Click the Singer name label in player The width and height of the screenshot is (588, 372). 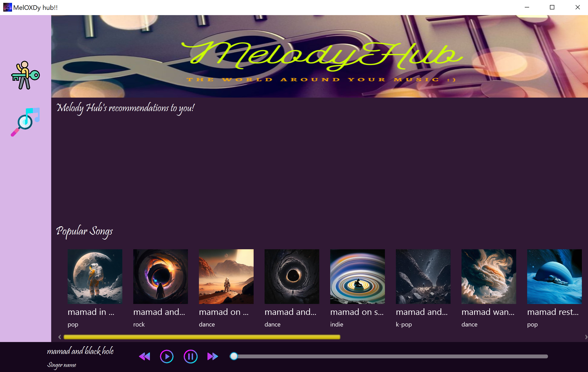(x=61, y=365)
